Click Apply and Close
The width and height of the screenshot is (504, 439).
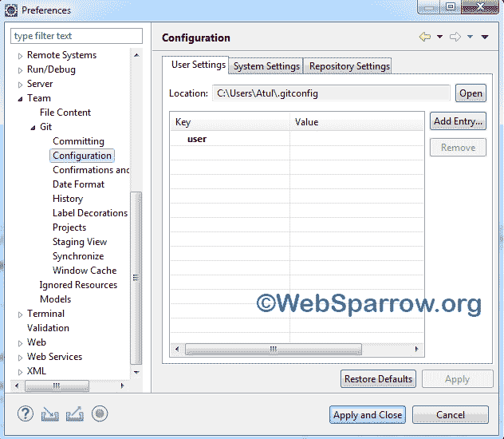pyautogui.click(x=368, y=415)
